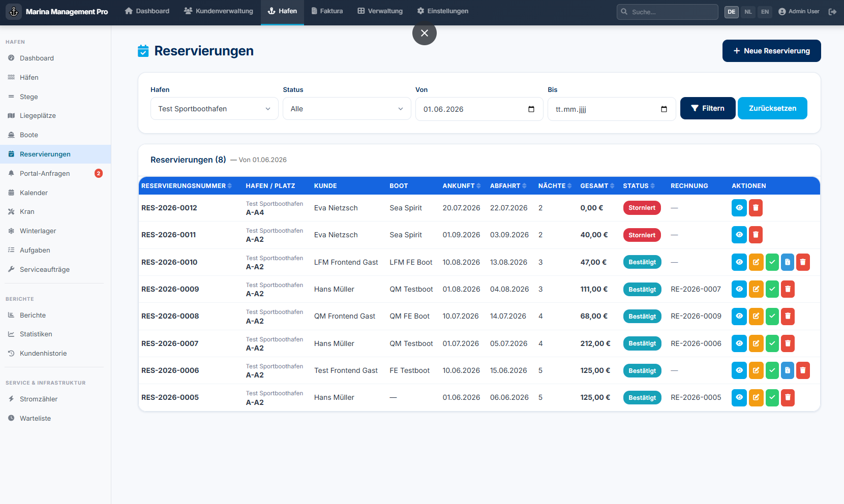Sort table by Status column
This screenshot has width=844, height=504.
639,186
